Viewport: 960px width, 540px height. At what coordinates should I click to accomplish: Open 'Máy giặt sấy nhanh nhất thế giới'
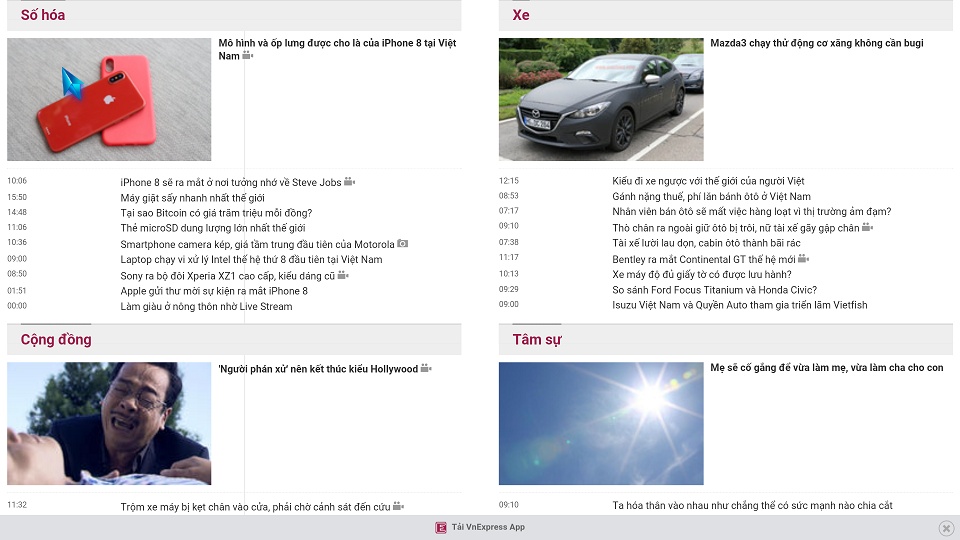(192, 198)
